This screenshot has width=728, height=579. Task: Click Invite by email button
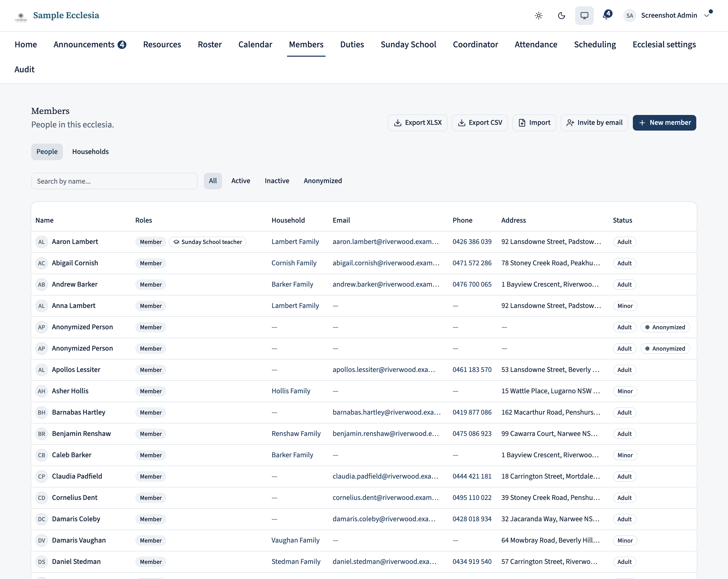(594, 123)
